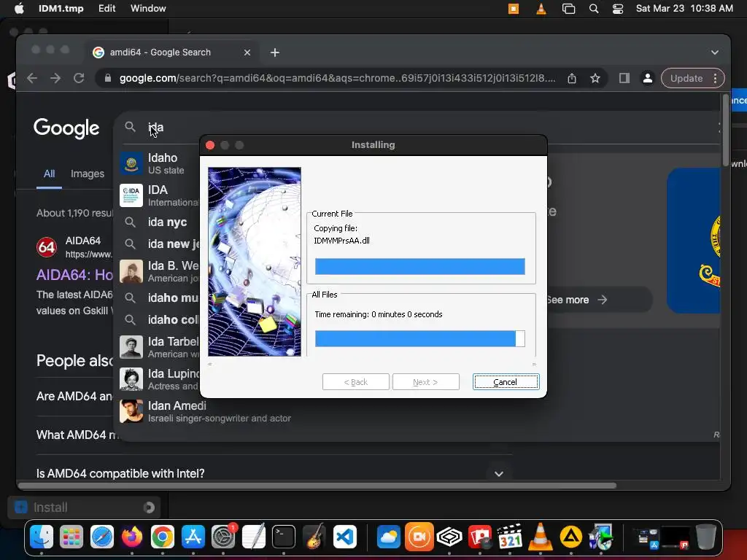Open the Edit menu
The height and width of the screenshot is (560, 747).
coord(107,8)
